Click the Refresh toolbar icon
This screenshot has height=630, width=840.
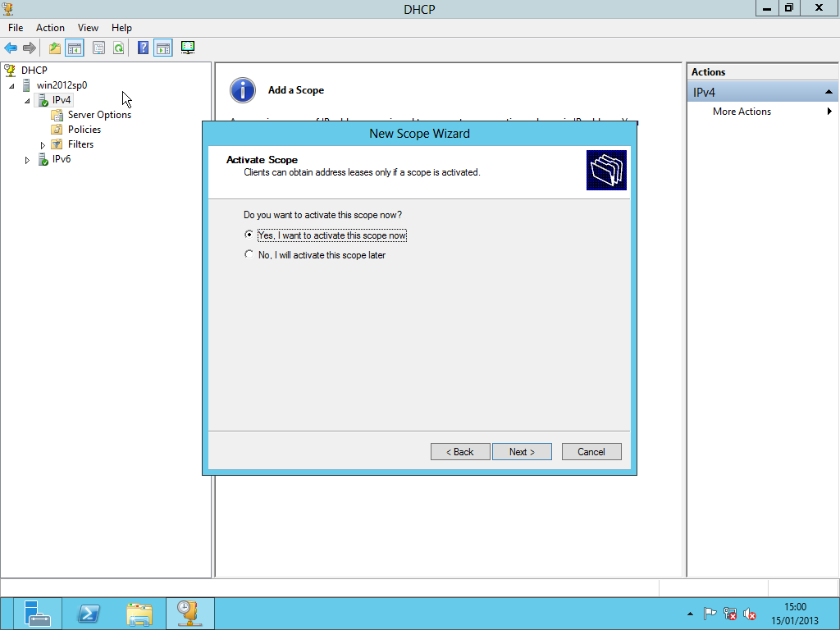click(x=118, y=48)
